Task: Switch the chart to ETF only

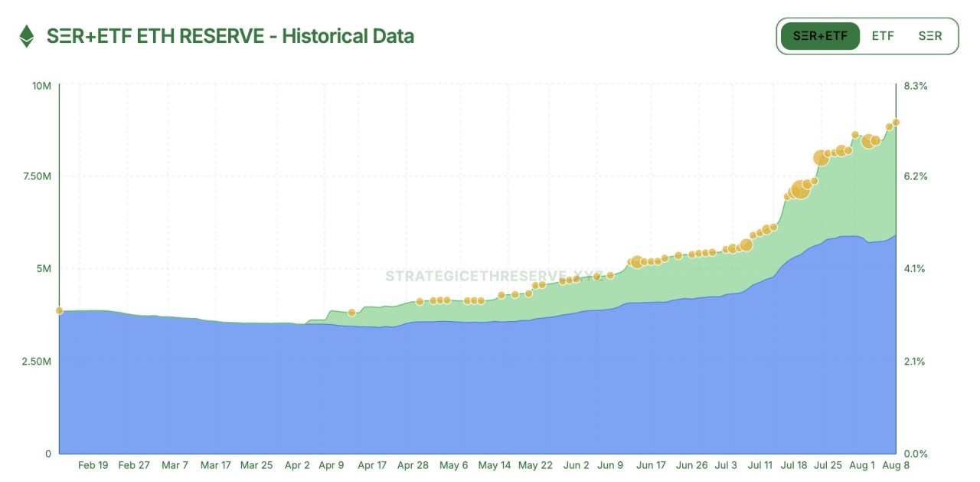Action: pos(883,36)
